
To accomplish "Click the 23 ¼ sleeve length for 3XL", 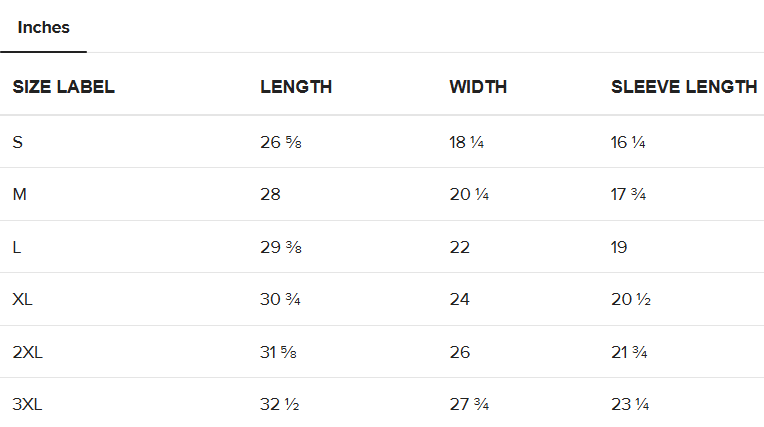I will click(x=630, y=404).
